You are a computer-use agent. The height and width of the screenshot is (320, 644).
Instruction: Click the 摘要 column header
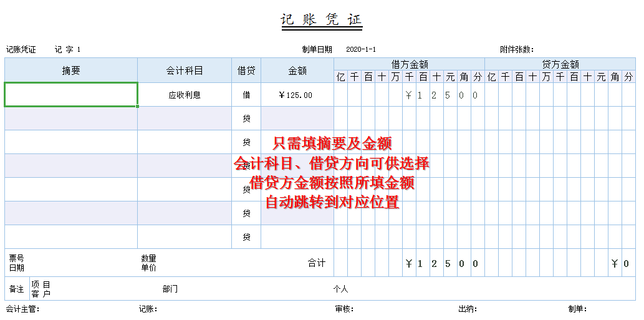tap(71, 70)
